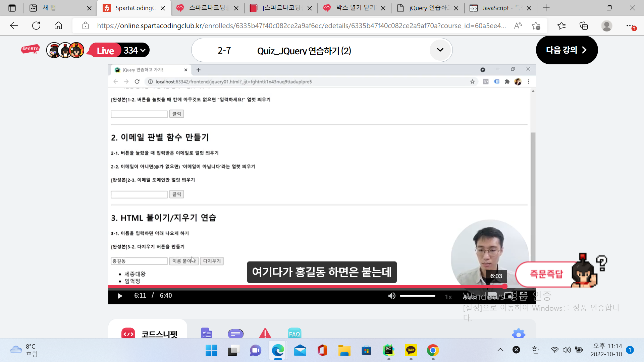The width and height of the screenshot is (644, 362).
Task: Toggle the Korean IME 한 indicator
Action: (x=535, y=350)
